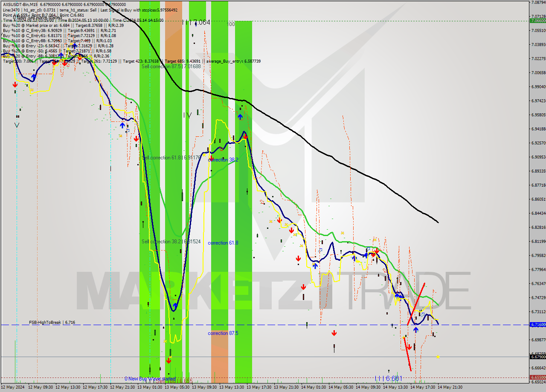This screenshot has width=546, height=392.
Task: Click the current price 6.67900 axis tag
Action: pyautogui.click(x=537, y=357)
